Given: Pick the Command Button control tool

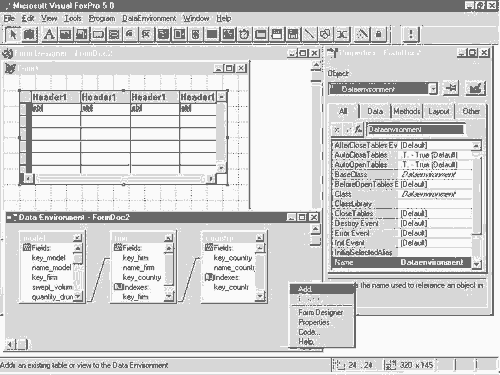Looking at the screenshot, I should [98, 34].
